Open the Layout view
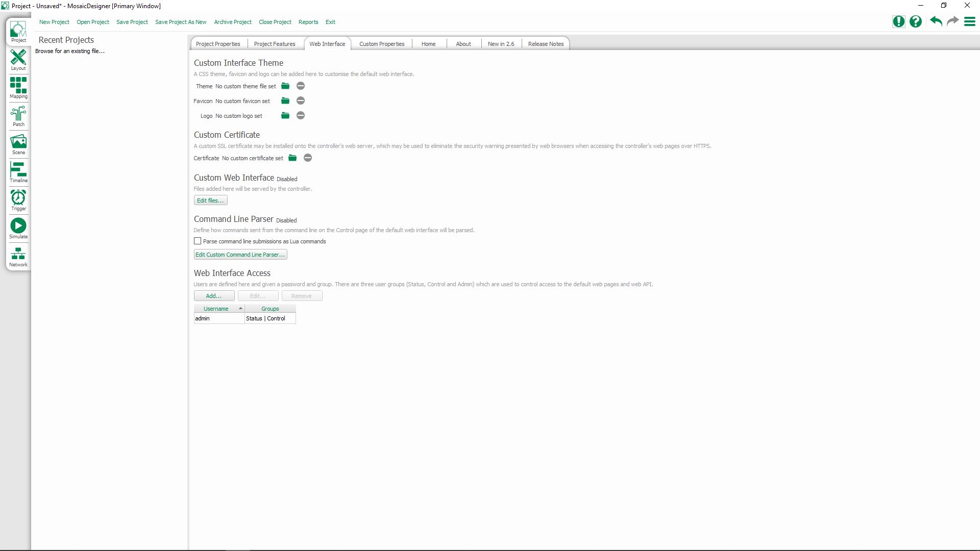 pos(18,60)
